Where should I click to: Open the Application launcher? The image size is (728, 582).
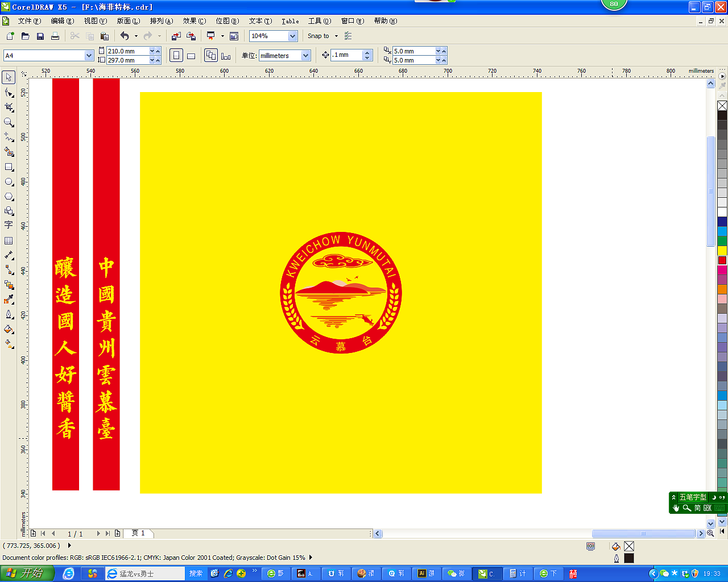pyautogui.click(x=211, y=36)
